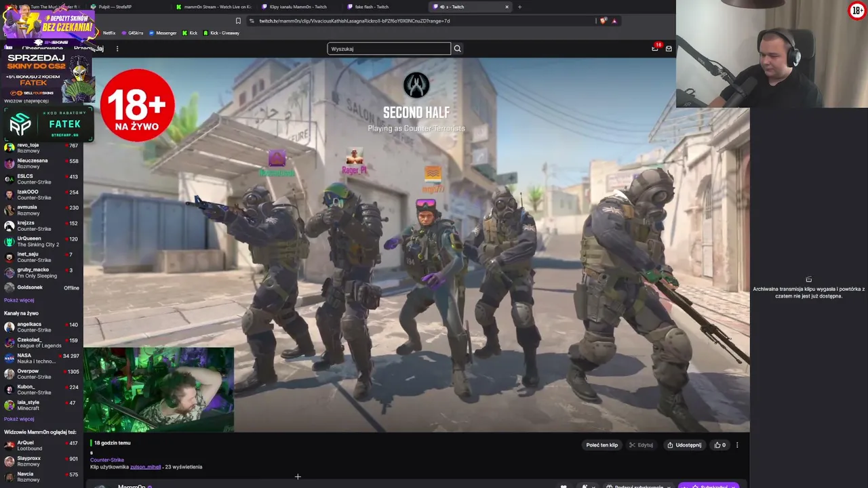Open the three-dot menu beside Przeglądaj

(117, 49)
